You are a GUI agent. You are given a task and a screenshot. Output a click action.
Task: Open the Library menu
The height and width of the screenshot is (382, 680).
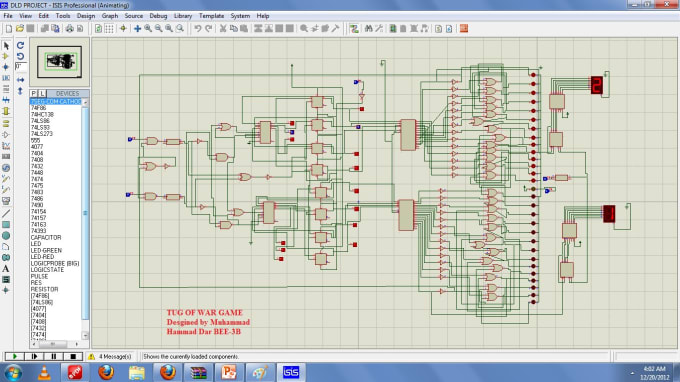[x=183, y=16]
